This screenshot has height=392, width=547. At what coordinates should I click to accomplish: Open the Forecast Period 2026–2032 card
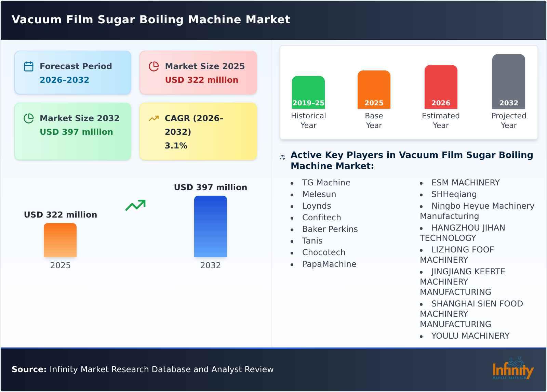pyautogui.click(x=73, y=73)
